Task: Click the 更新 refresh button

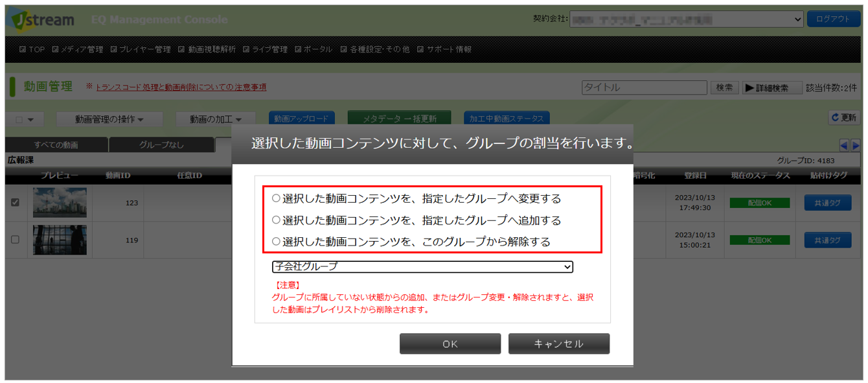Action: tap(843, 118)
